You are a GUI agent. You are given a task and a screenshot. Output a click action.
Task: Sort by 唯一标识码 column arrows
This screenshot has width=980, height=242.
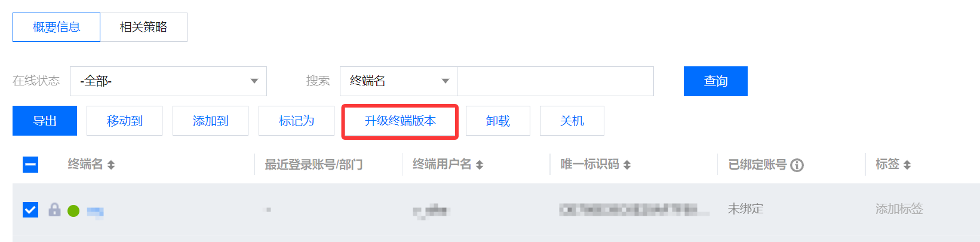(627, 165)
